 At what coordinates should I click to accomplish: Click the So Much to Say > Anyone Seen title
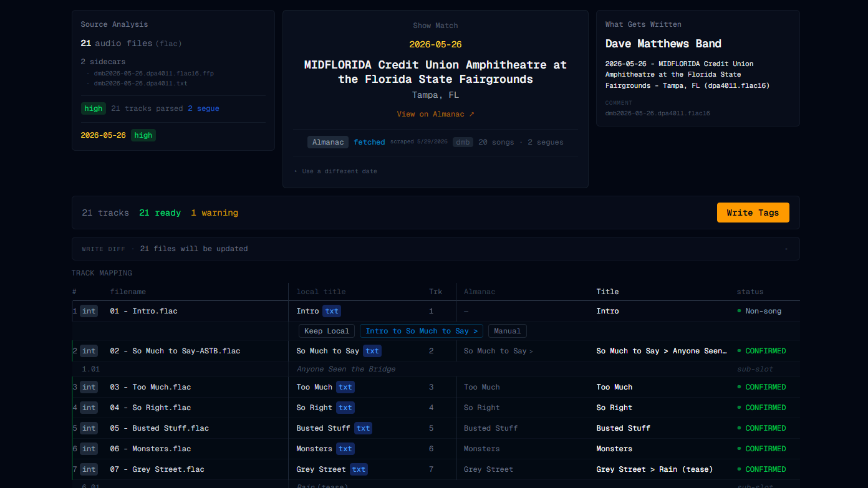tap(662, 351)
